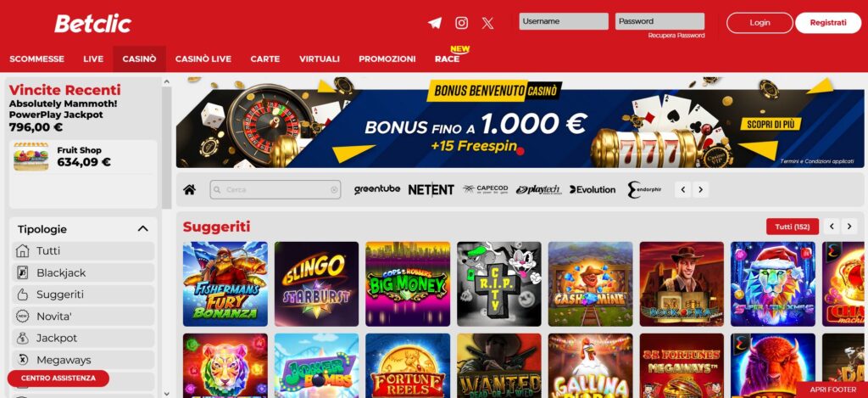Open the Recupera Password link
Viewport: 868px width, 398px height.
(x=676, y=36)
